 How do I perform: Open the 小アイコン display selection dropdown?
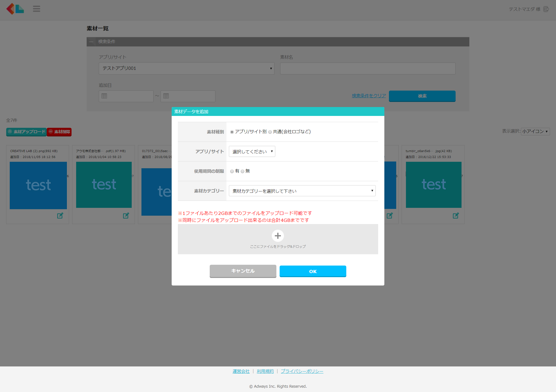click(x=535, y=132)
